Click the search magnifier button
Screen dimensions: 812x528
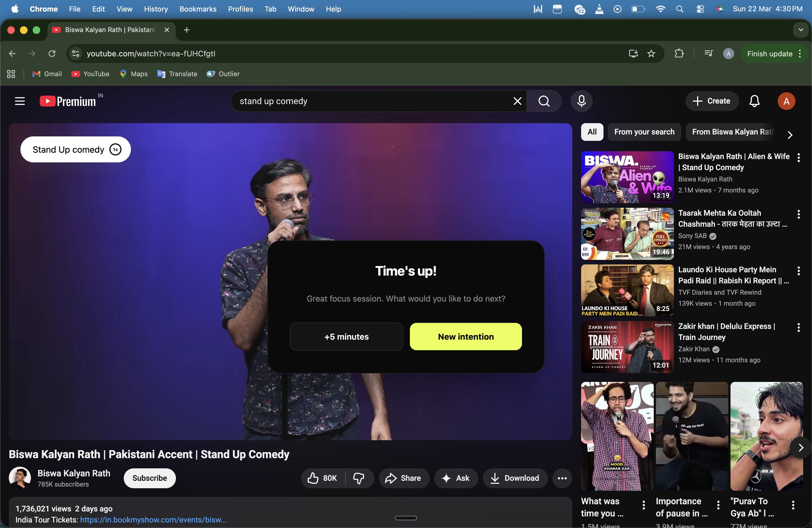[x=544, y=101]
